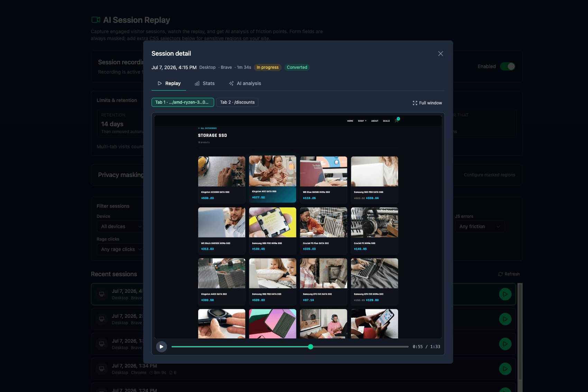Open the Kingston A400 SATA SSD thumbnail

[222, 273]
